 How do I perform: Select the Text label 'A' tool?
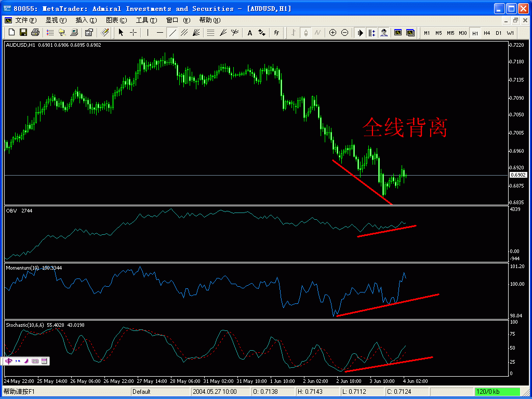coord(250,33)
